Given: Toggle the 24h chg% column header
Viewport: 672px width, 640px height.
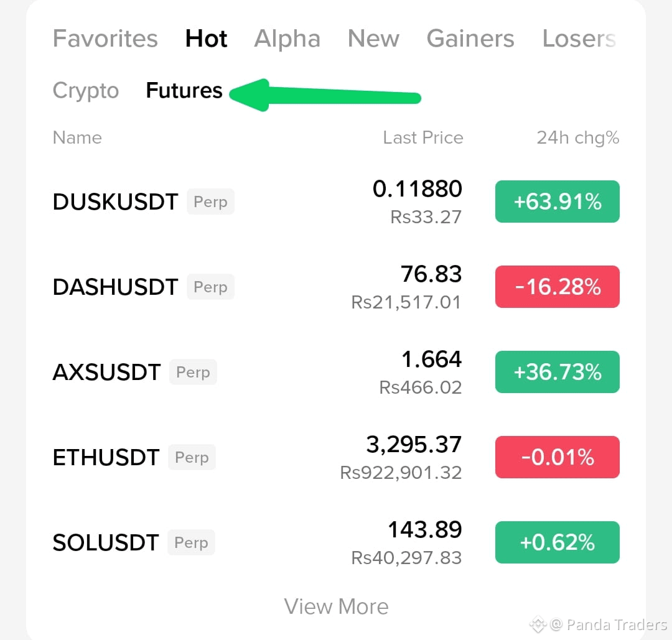Looking at the screenshot, I should point(577,138).
